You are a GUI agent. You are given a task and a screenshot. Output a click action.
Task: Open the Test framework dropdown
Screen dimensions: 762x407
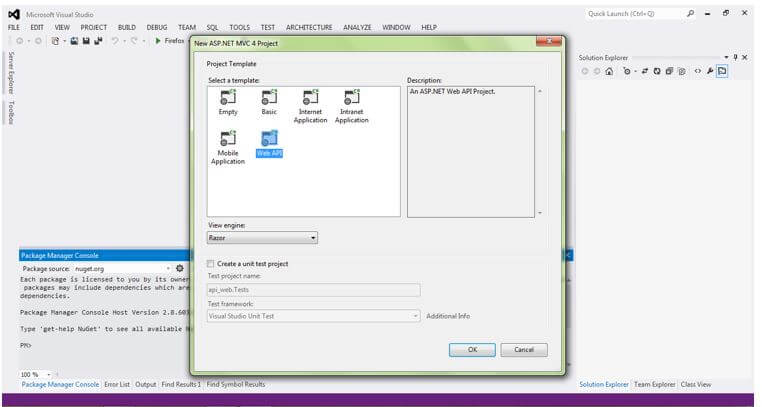point(313,316)
